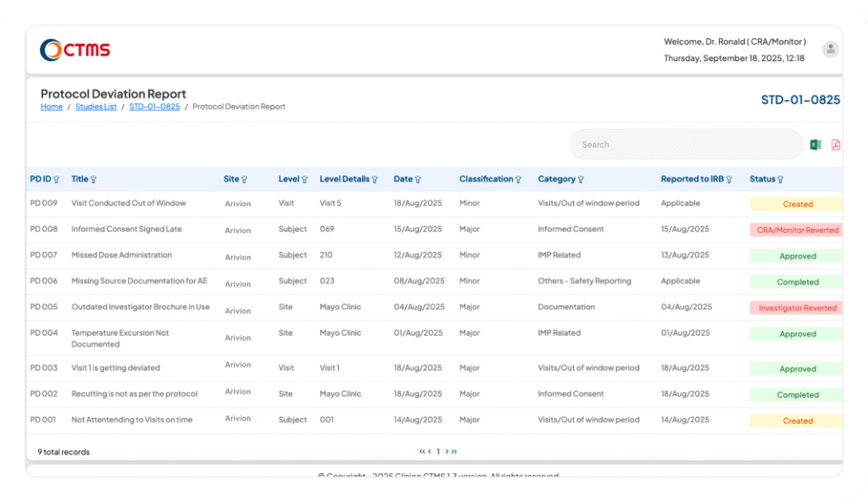868x501 pixels.
Task: Go to the first page of records
Action: point(422,452)
